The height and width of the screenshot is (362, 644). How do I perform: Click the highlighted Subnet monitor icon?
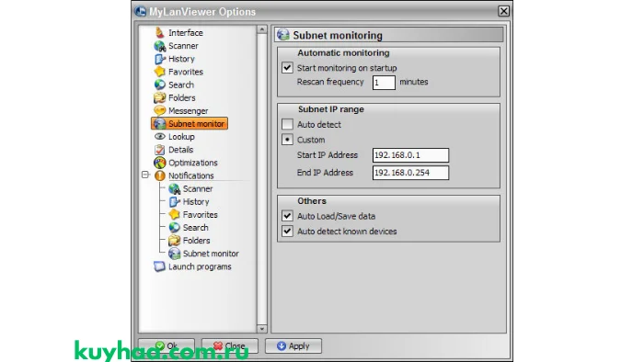pyautogui.click(x=159, y=124)
